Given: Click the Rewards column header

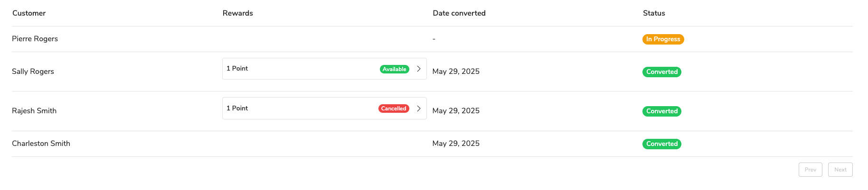Looking at the screenshot, I should coord(237,13).
